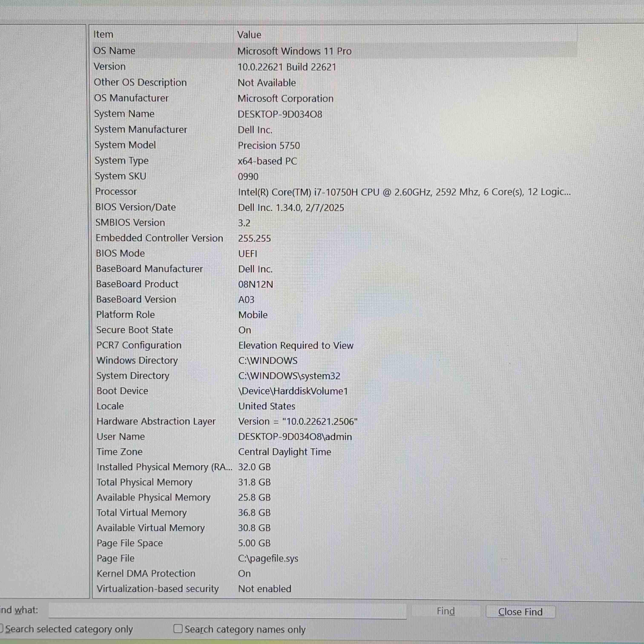Click the Value column header
Screen dimensions: 644x644
(x=249, y=35)
